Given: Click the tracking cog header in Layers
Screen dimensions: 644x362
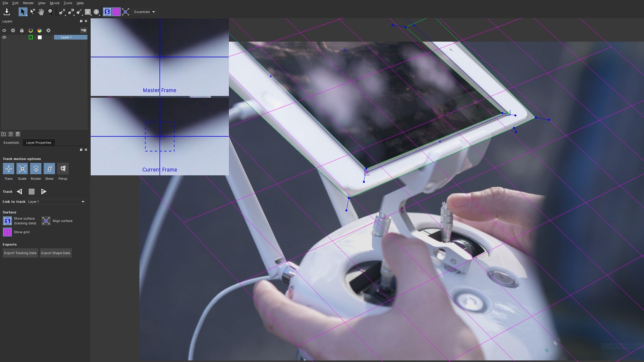Looking at the screenshot, I should click(x=13, y=31).
